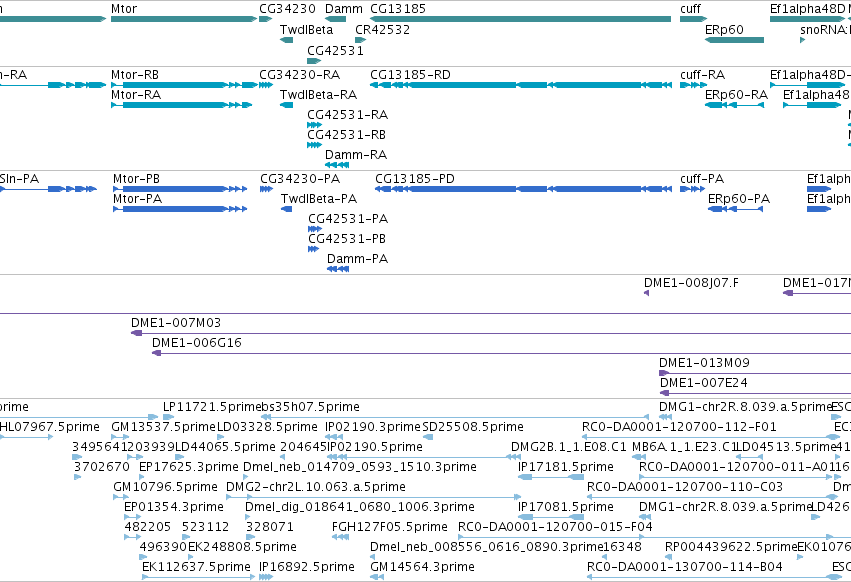851x582 pixels.
Task: Open the CG34230-PA protein label
Action: [300, 179]
